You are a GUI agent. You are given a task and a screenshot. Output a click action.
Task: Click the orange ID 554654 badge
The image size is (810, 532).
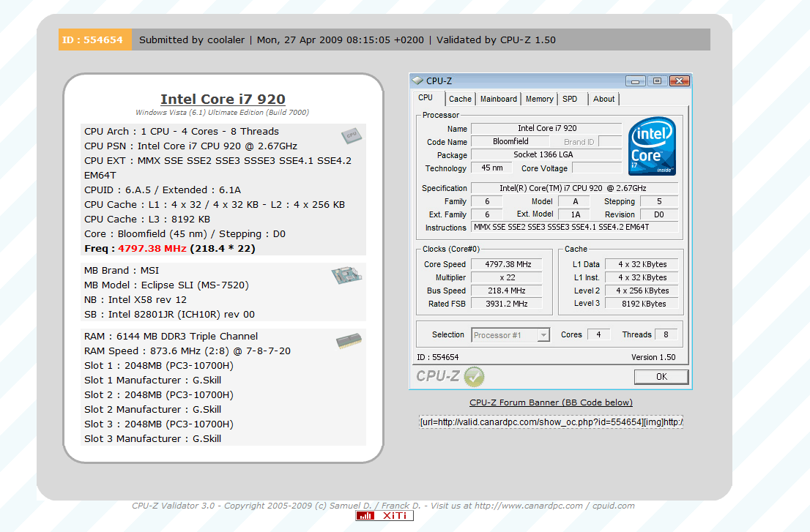click(x=94, y=40)
